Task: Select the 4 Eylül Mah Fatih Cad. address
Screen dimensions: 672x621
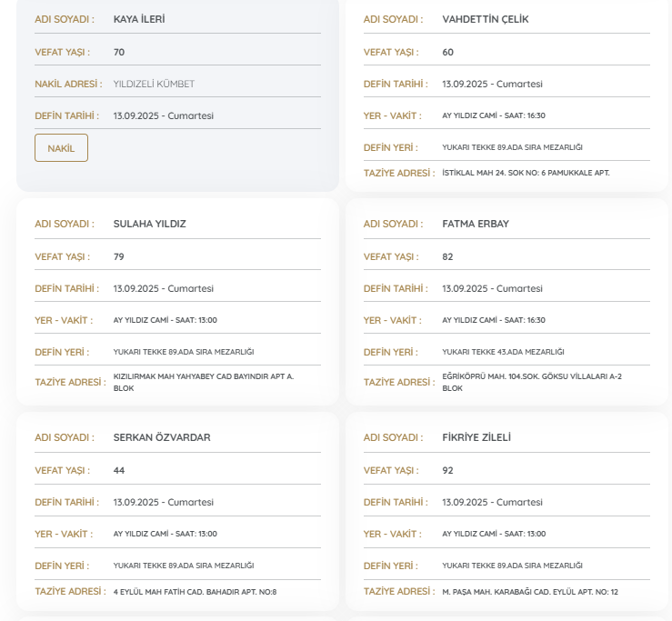Action: (195, 592)
